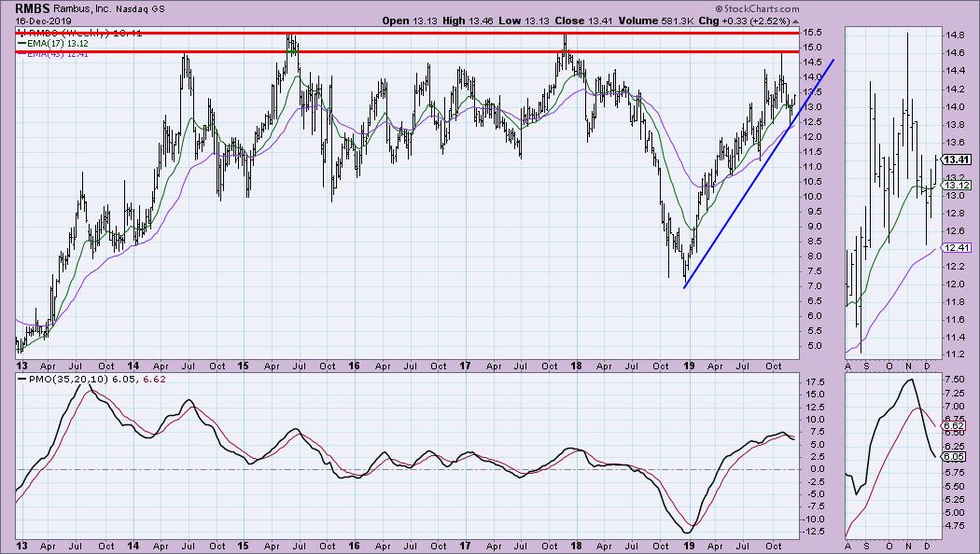Select the N month label under the mini chart
The height and width of the screenshot is (554, 980).
pos(909,366)
